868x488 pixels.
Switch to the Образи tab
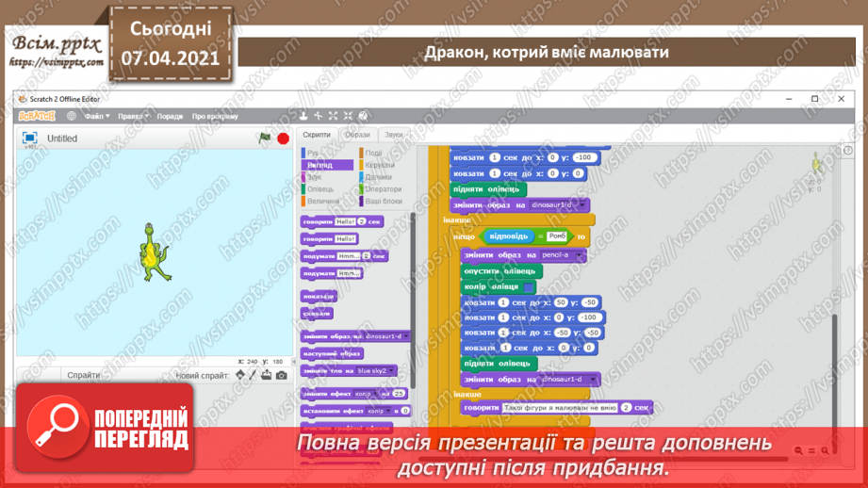point(357,135)
